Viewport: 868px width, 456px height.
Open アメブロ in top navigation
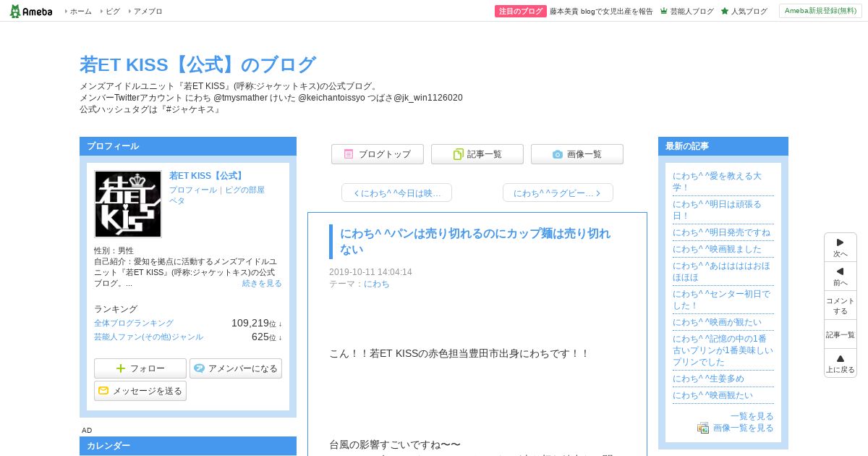[148, 12]
